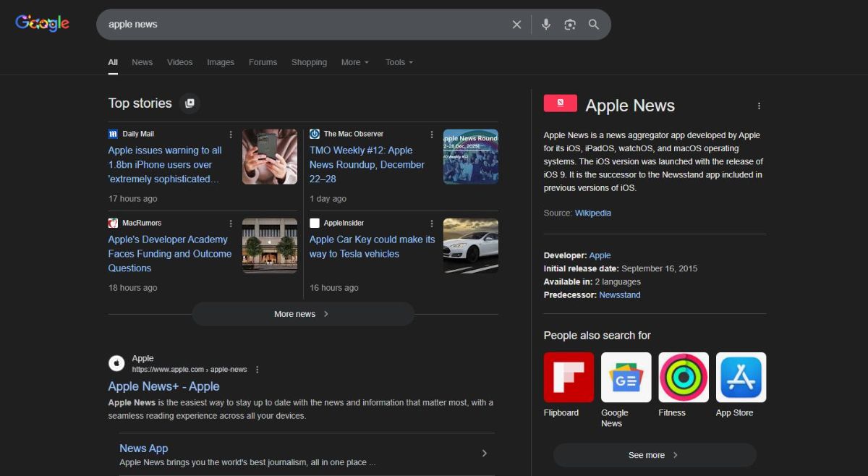Viewport: 868px width, 476px height.
Task: Expand the More search filters dropdown
Action: tap(354, 62)
